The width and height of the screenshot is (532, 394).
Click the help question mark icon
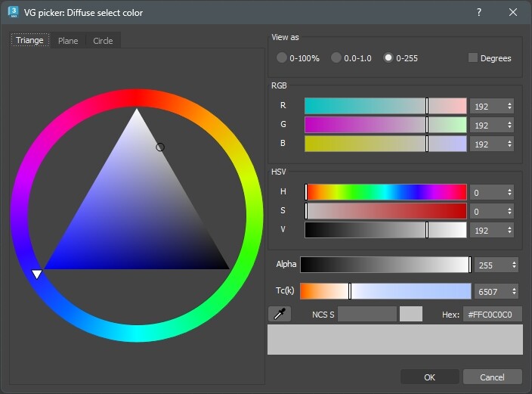479,12
